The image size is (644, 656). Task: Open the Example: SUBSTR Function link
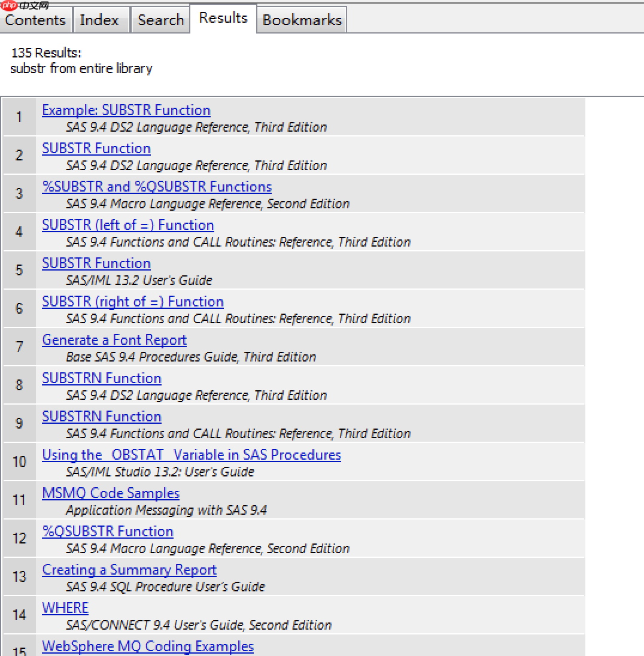point(126,110)
